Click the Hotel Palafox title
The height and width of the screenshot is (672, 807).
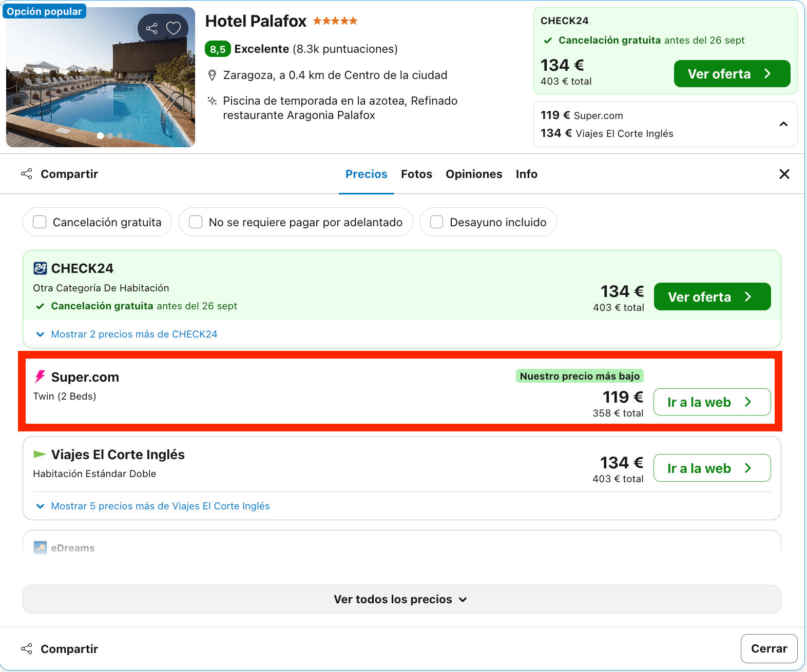point(256,21)
